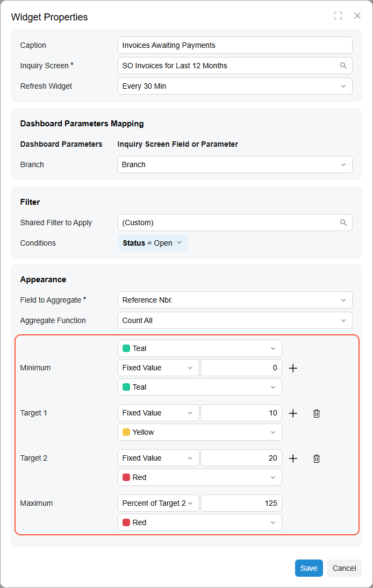
Task: Open the Inquiry Screen lookup magnifier
Action: coord(343,66)
